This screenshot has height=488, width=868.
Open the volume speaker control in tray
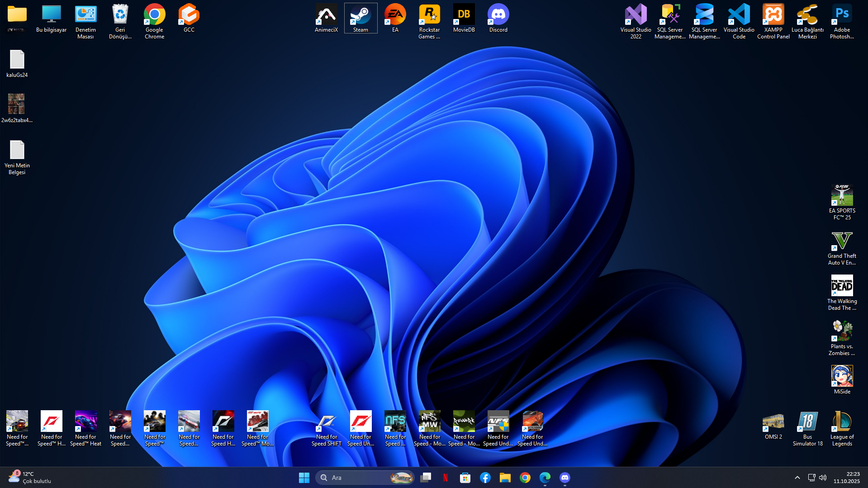pos(823,478)
